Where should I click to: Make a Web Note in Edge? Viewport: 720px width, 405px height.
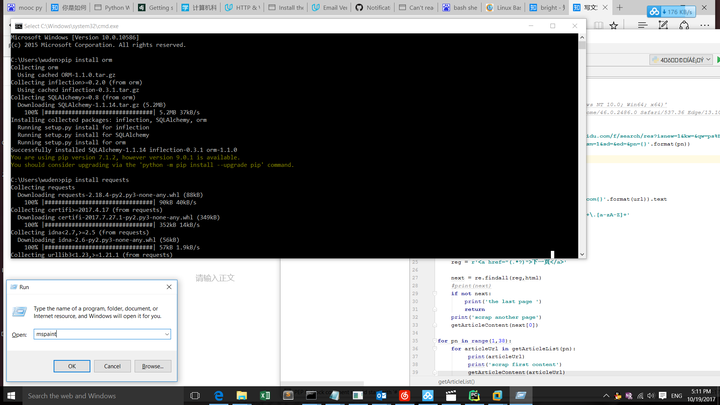(663, 25)
